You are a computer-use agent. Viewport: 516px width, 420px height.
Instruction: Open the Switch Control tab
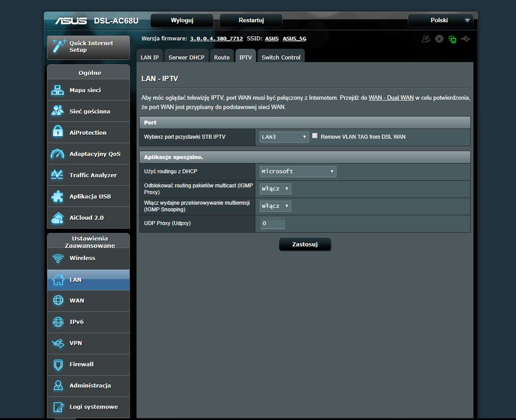(280, 57)
